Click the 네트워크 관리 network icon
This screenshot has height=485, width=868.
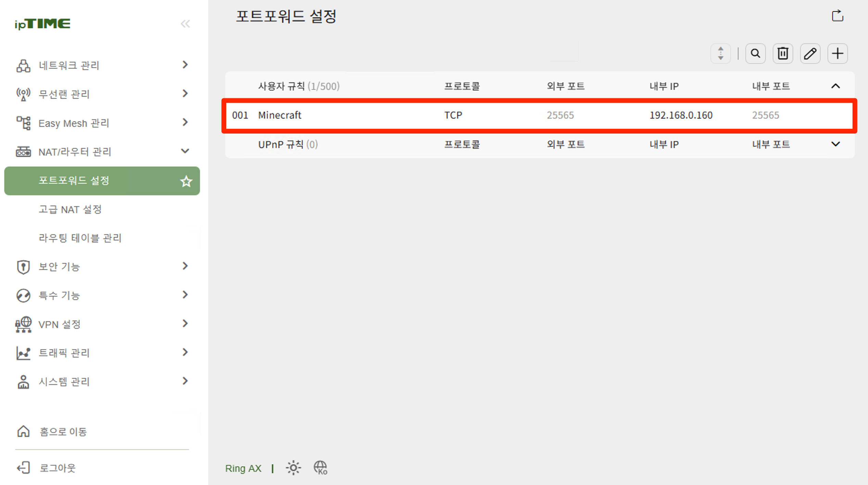click(23, 65)
